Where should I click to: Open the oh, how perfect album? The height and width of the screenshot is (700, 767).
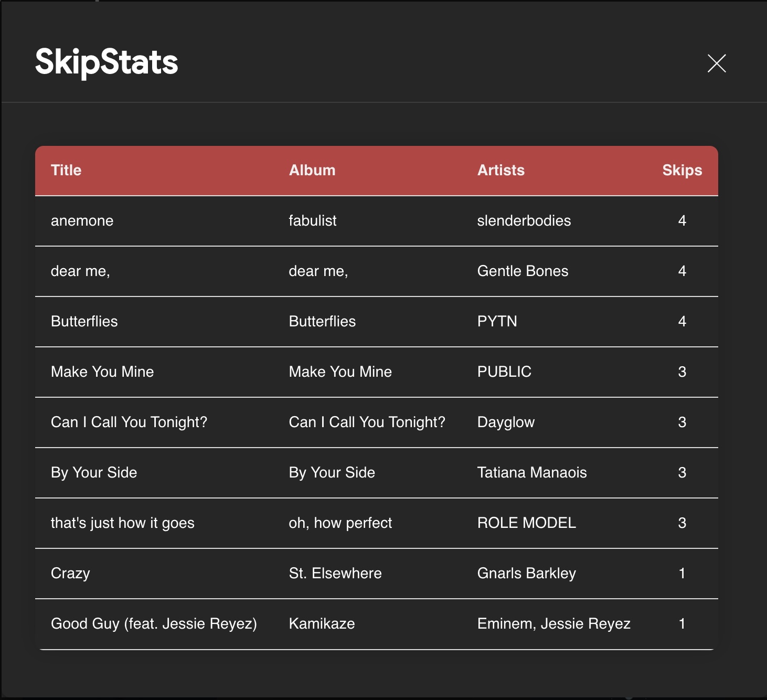pyautogui.click(x=340, y=523)
